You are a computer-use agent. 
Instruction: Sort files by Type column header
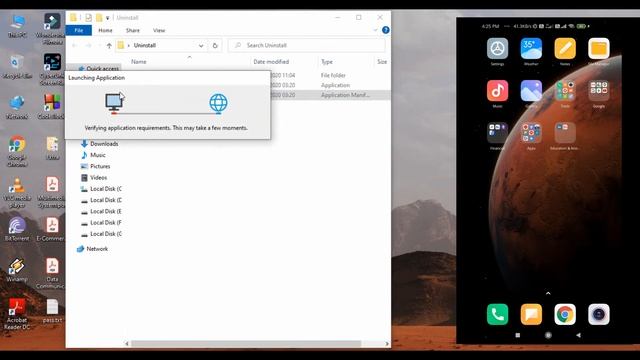[327, 62]
